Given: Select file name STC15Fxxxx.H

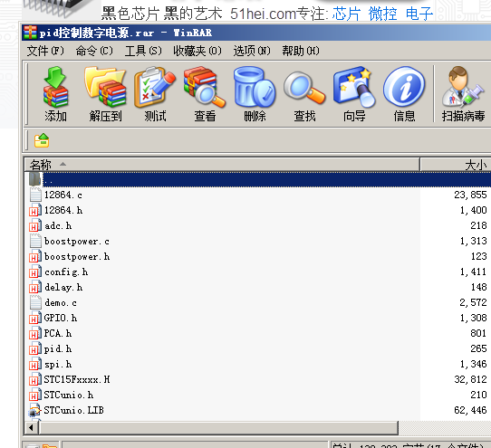Looking at the screenshot, I should [77, 379].
